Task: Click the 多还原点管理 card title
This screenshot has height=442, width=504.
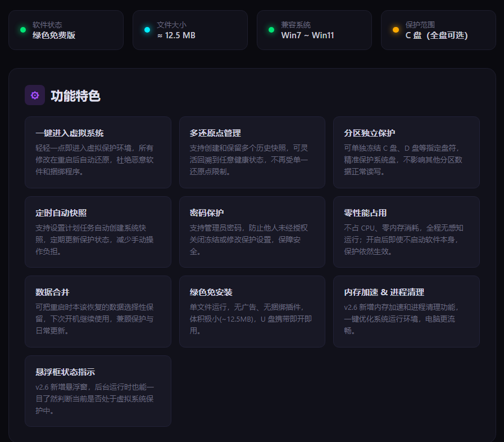Action: [x=215, y=133]
